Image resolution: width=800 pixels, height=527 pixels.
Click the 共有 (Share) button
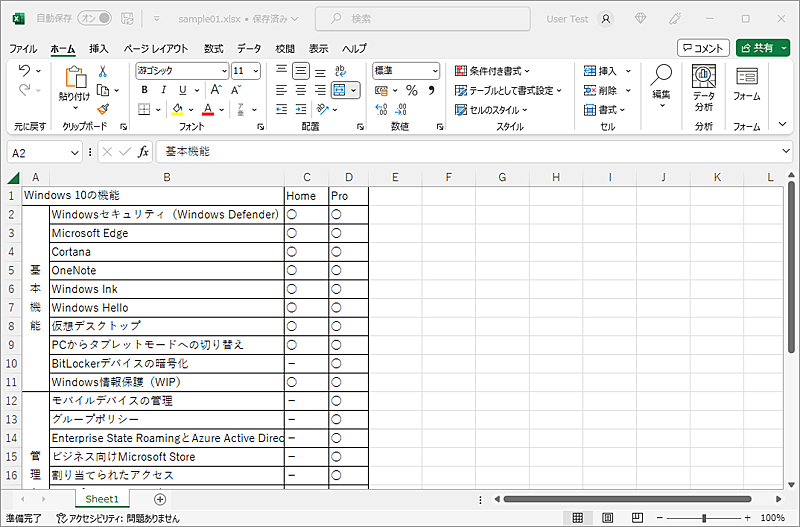(762, 47)
